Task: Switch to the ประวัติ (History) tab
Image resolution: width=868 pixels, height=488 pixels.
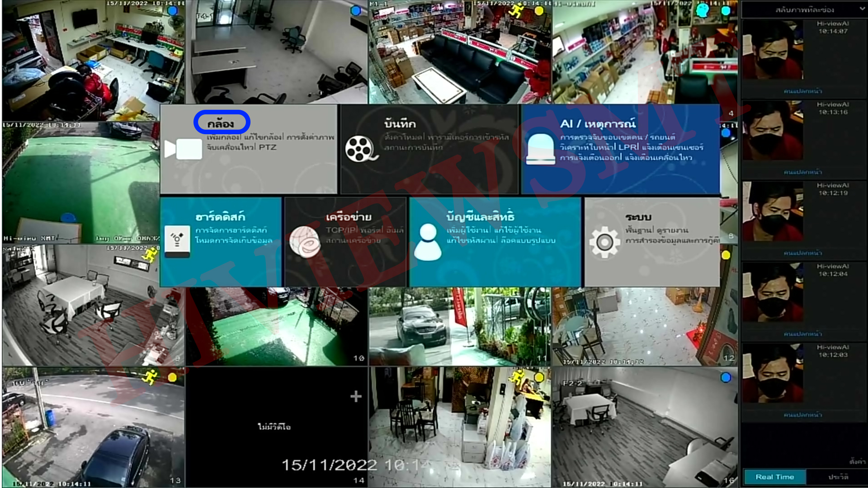Action: pos(838,477)
